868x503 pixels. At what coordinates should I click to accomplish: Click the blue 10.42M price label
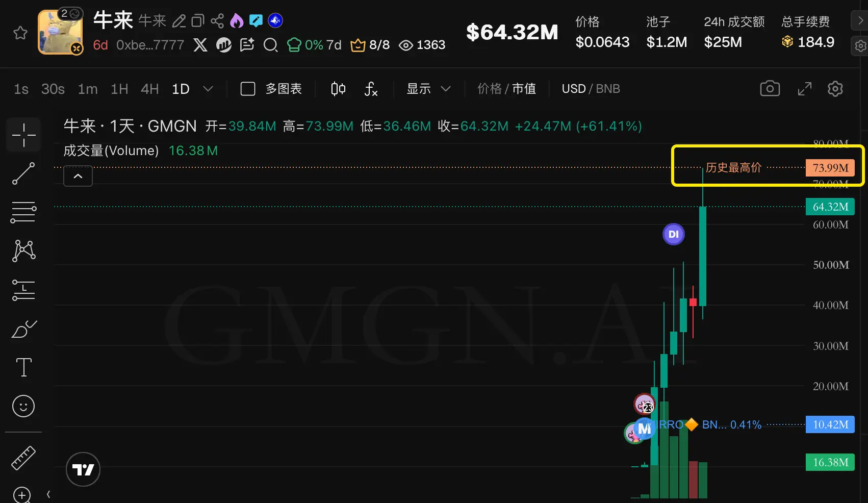click(x=830, y=424)
